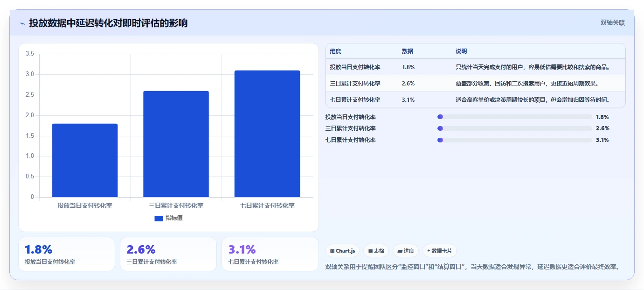Click the 3.1% data card
The height and width of the screenshot is (290, 644).
[x=270, y=254]
